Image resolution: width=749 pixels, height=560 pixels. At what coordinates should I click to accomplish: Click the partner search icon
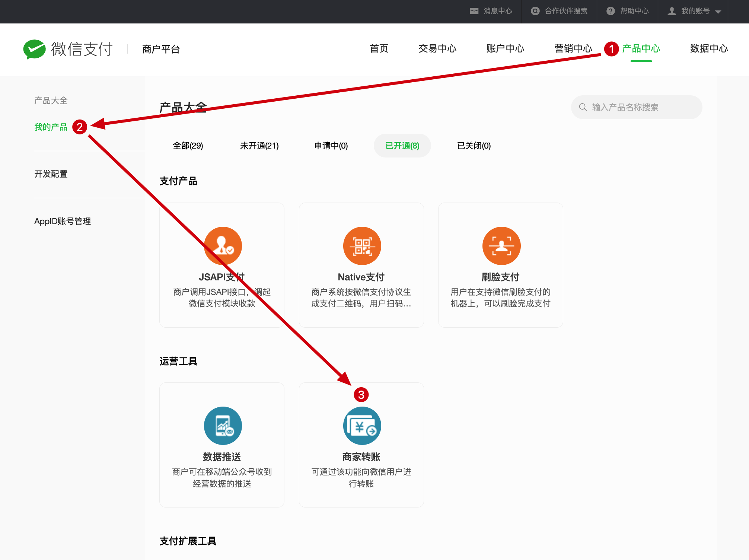pyautogui.click(x=535, y=11)
